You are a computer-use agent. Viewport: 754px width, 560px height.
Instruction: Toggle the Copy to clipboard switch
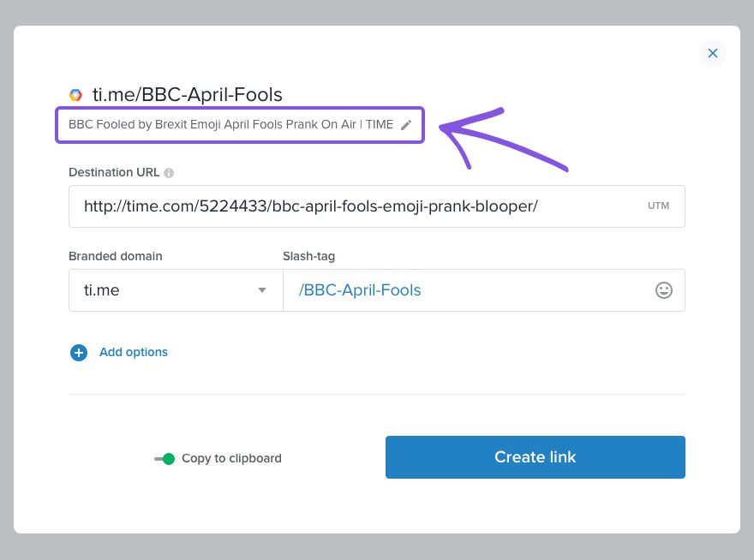(x=165, y=459)
